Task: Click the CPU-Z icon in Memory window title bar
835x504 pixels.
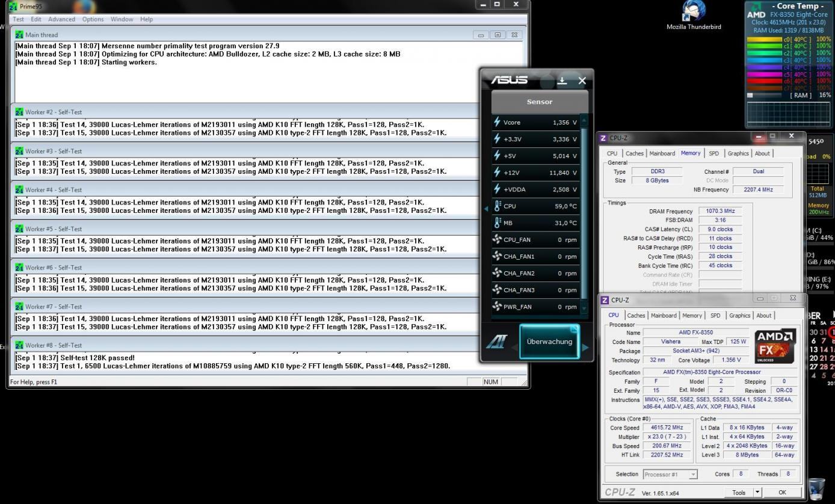Action: click(x=603, y=138)
